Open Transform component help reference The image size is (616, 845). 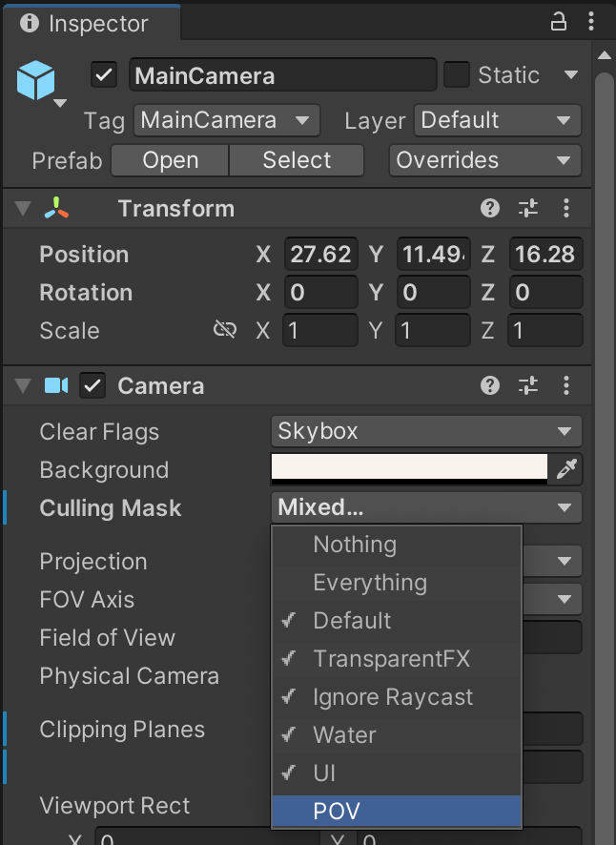[490, 209]
